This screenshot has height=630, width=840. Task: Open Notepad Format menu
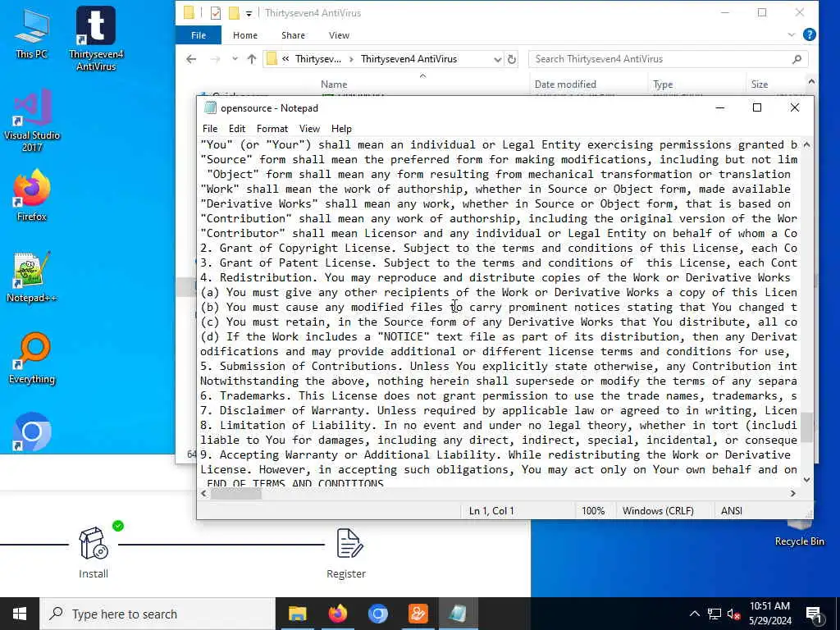click(x=272, y=129)
